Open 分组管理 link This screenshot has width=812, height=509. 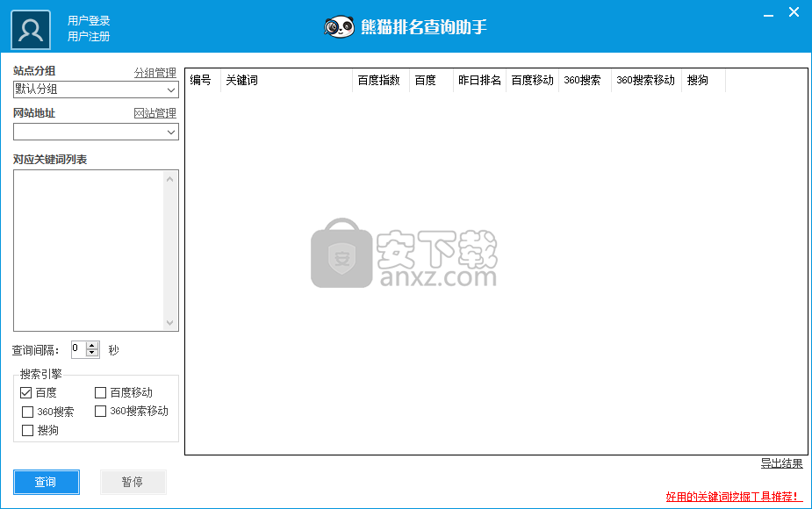pos(154,73)
